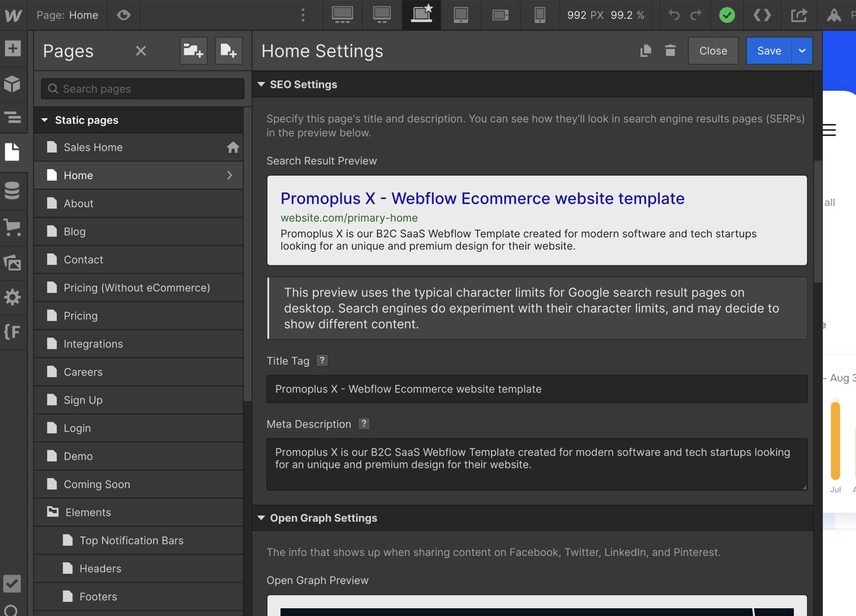
Task: Duplicate the page via copy icon
Action: tap(646, 51)
